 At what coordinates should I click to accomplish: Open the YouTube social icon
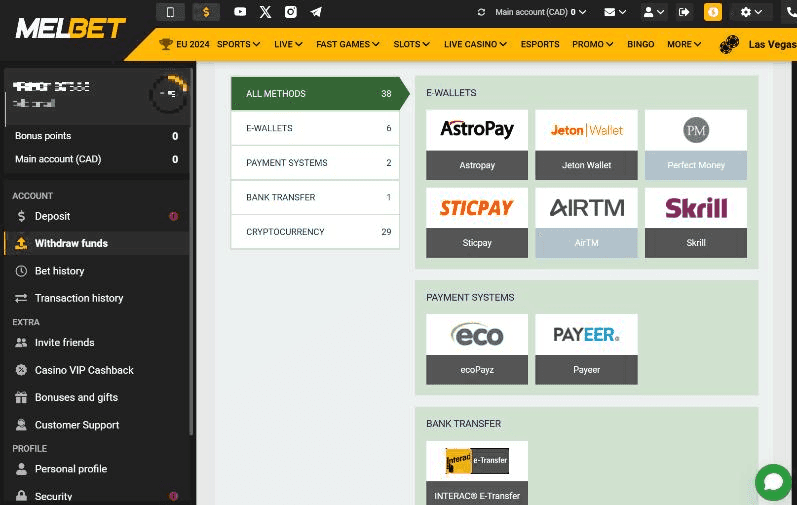(240, 12)
